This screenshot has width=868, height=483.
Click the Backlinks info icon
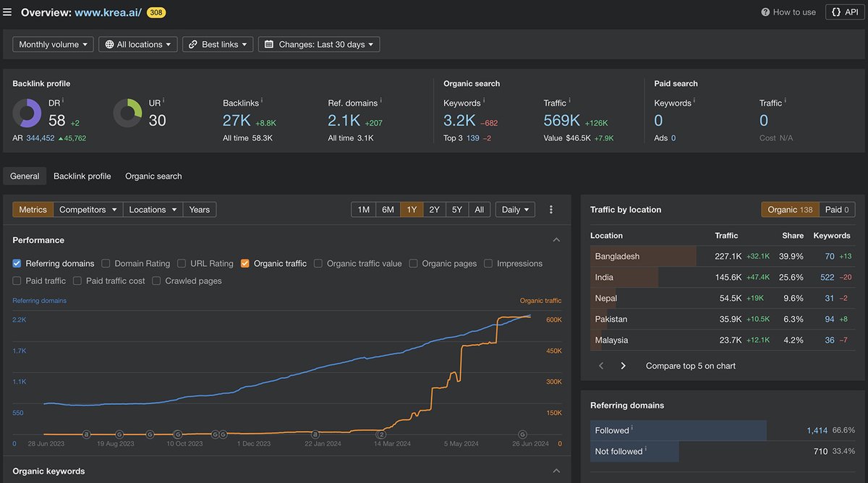point(262,101)
